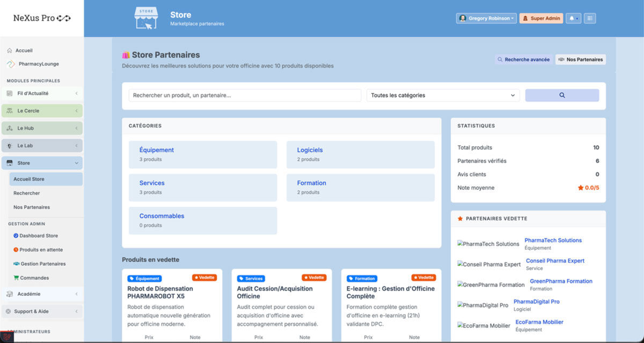
Task: Open the Toutes les catégories dropdown
Action: tap(443, 95)
